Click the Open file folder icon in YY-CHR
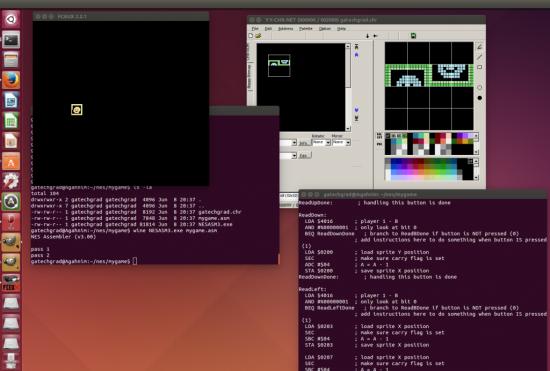 point(258,36)
